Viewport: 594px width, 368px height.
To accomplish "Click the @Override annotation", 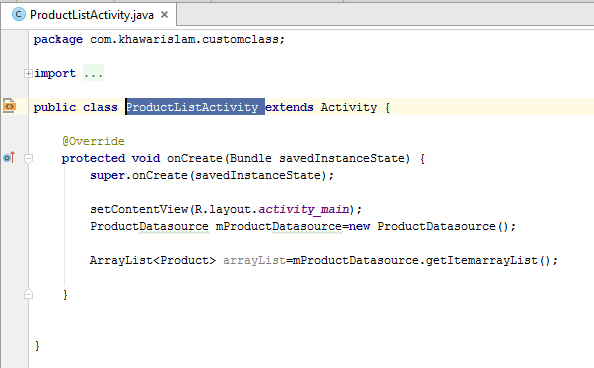I will (x=93, y=141).
